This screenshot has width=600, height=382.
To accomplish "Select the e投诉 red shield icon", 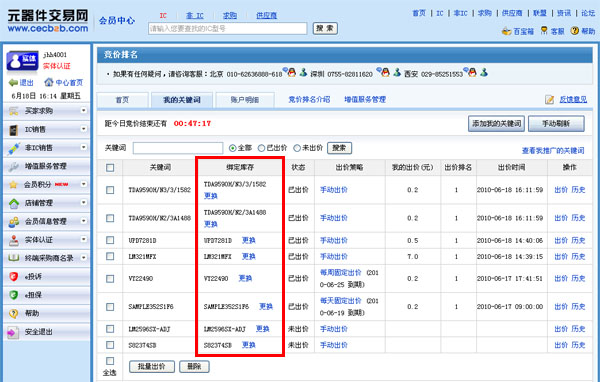I will [x=14, y=276].
